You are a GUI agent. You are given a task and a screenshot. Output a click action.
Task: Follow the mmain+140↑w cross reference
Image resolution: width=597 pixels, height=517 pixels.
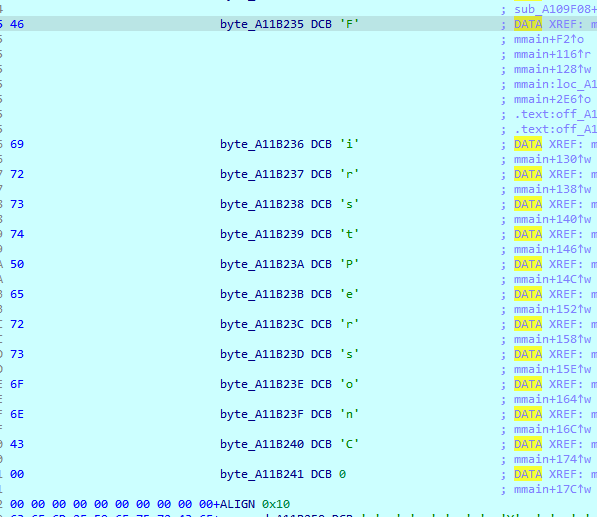[552, 219]
